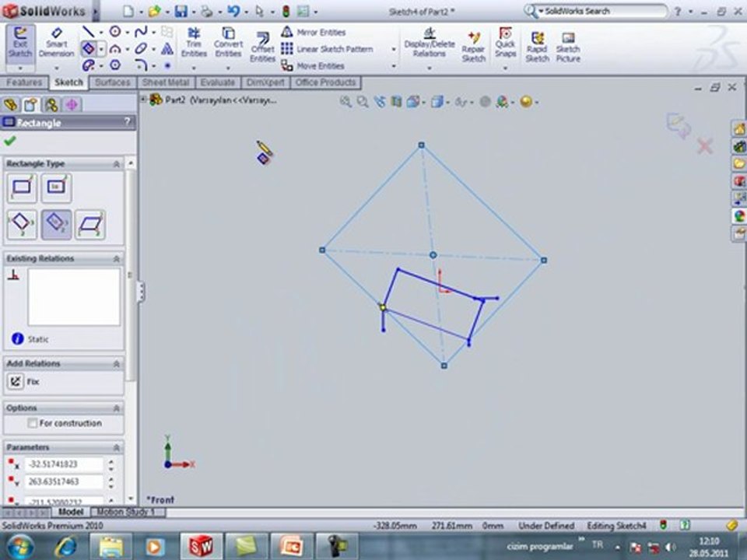The width and height of the screenshot is (747, 560).
Task: Click the Mirror Entities button
Action: pyautogui.click(x=314, y=33)
